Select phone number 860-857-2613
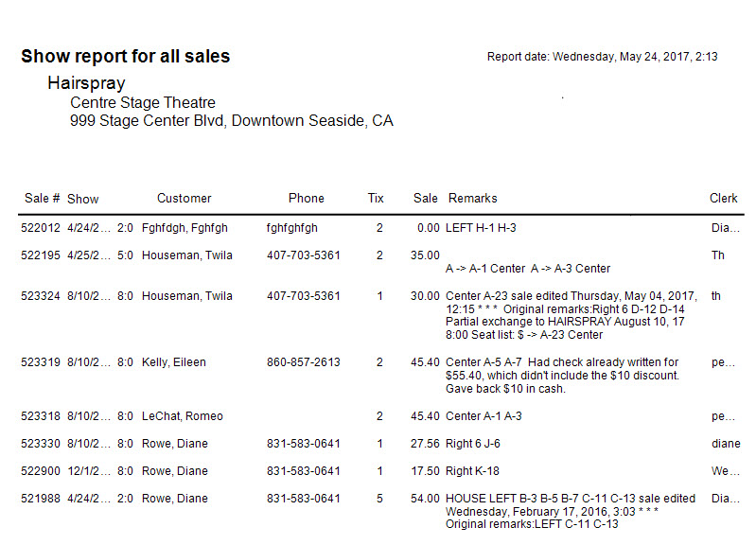Screen dimensions: 756x545 304,362
